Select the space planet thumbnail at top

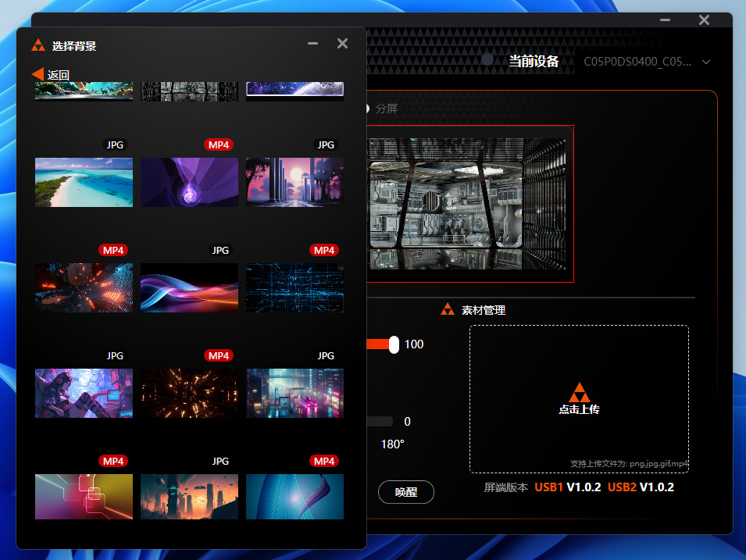(295, 91)
